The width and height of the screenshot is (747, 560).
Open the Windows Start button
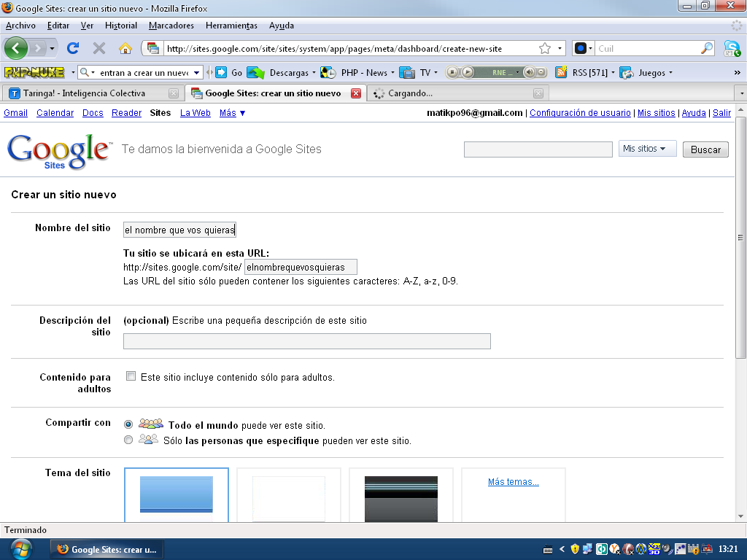click(20, 550)
